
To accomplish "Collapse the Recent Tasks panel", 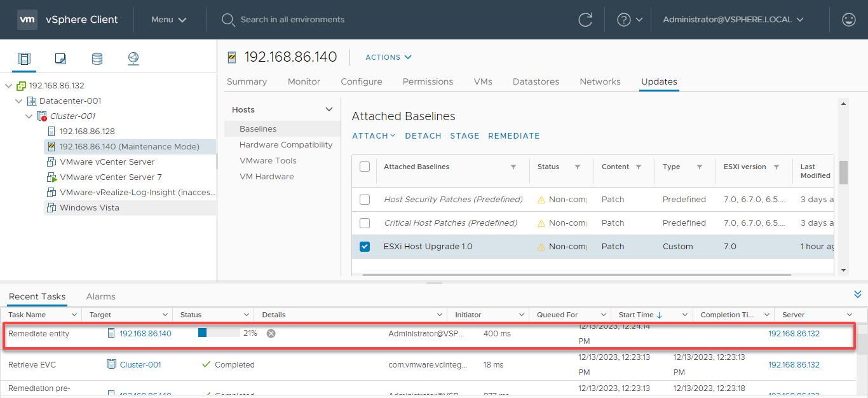I will [858, 294].
